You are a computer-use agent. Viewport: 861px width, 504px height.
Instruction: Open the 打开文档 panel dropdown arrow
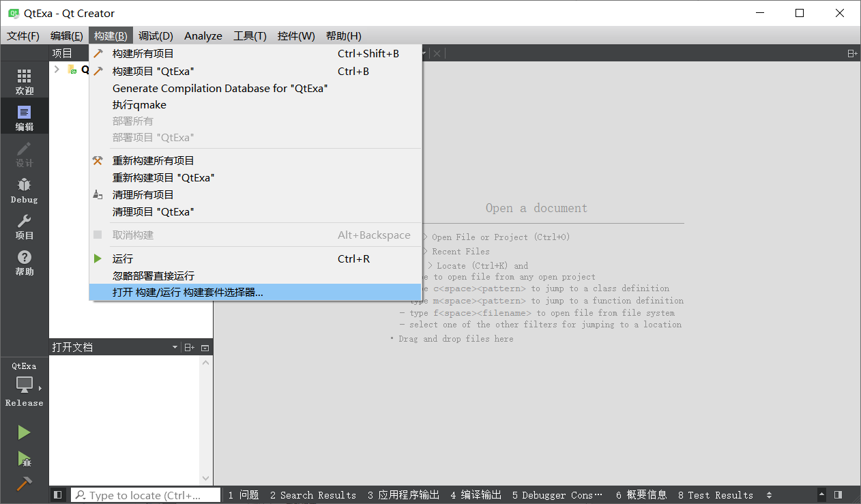pyautogui.click(x=175, y=348)
